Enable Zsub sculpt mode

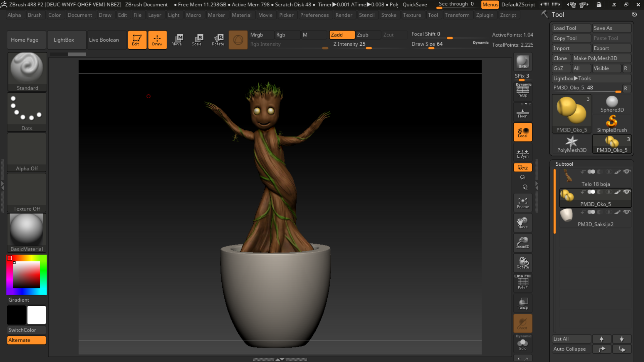click(368, 35)
